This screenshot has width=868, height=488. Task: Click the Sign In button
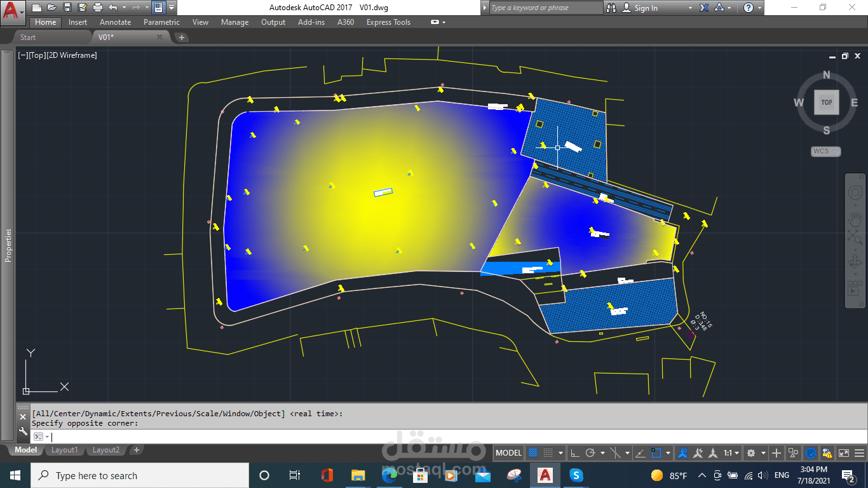pos(641,8)
